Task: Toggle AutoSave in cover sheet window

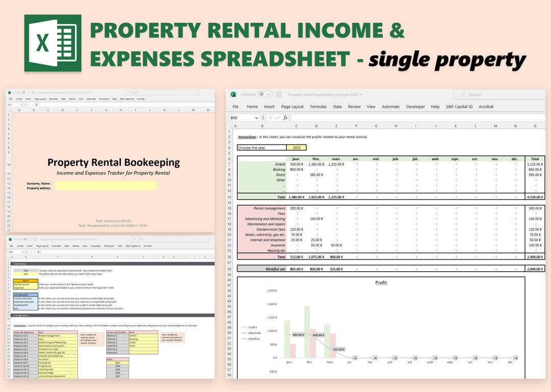Action: [x=26, y=92]
